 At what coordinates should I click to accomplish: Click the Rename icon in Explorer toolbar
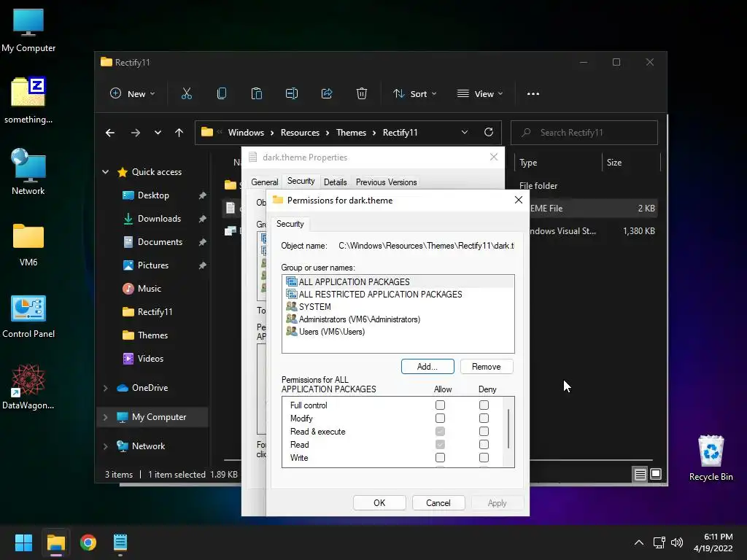point(292,94)
